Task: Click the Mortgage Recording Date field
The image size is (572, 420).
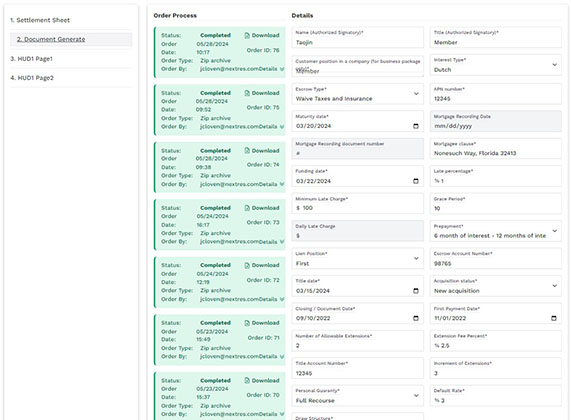Action: pos(495,121)
